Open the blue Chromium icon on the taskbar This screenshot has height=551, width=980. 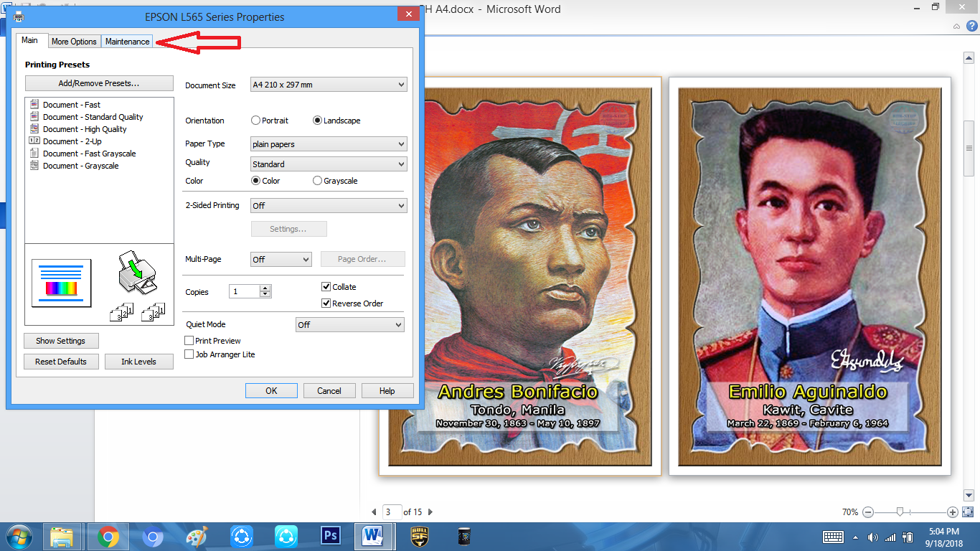pos(152,537)
